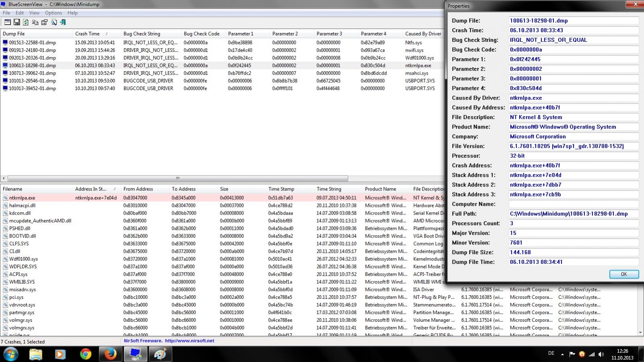The width and height of the screenshot is (644, 362).
Task: Click the file icon beside pci.sys
Action: point(6,297)
